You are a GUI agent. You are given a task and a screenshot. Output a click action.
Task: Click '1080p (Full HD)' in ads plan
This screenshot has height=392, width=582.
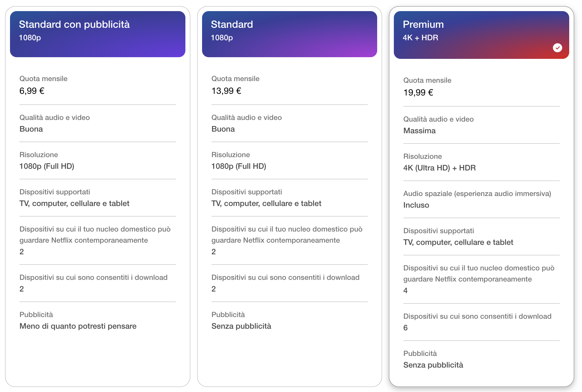pos(47,166)
